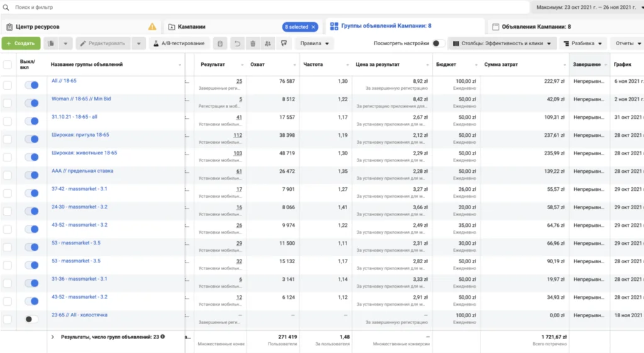This screenshot has width=644, height=353.
Task: Check the box for the All // 18-65 row
Action: pos(8,85)
